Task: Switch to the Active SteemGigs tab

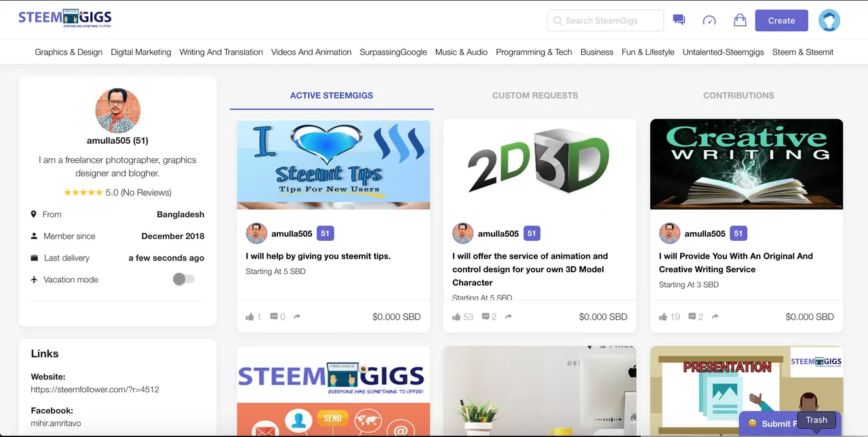Action: [x=332, y=96]
